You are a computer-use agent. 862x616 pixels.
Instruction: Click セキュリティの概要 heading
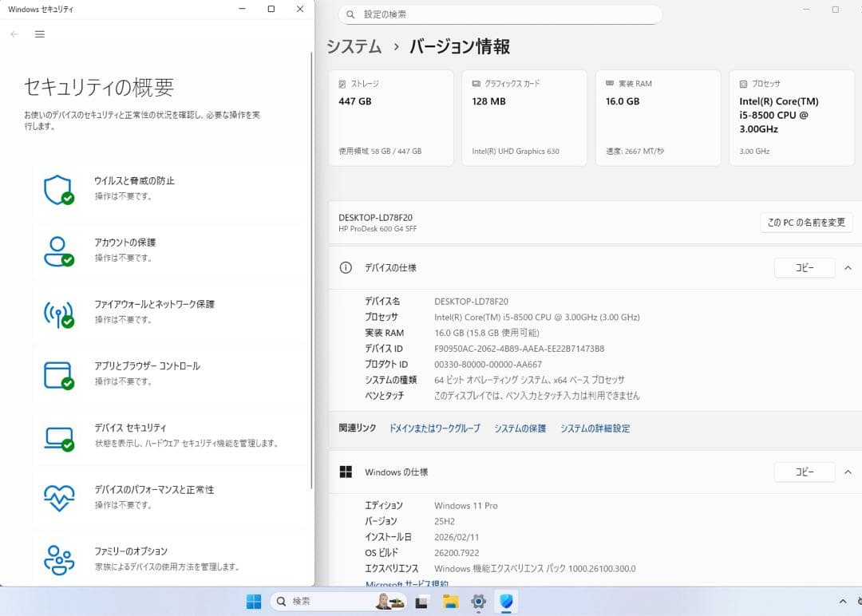point(99,87)
